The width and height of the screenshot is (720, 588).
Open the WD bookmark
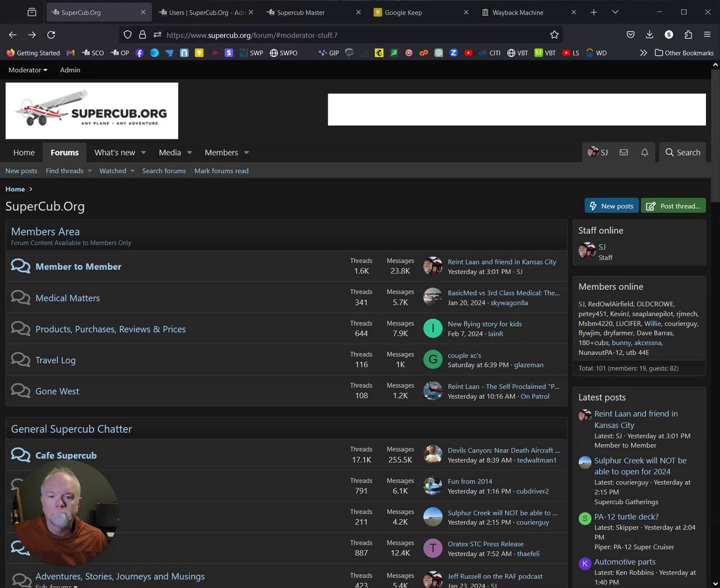596,53
